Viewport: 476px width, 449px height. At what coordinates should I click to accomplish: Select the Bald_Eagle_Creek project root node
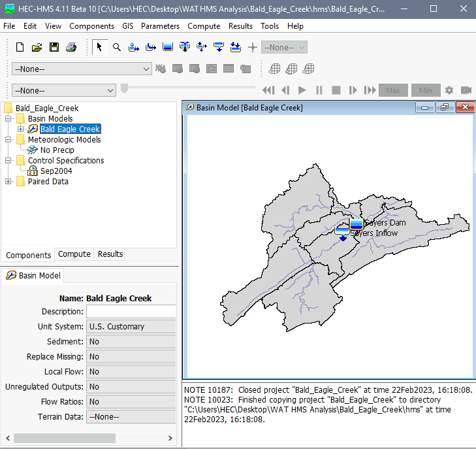(47, 108)
